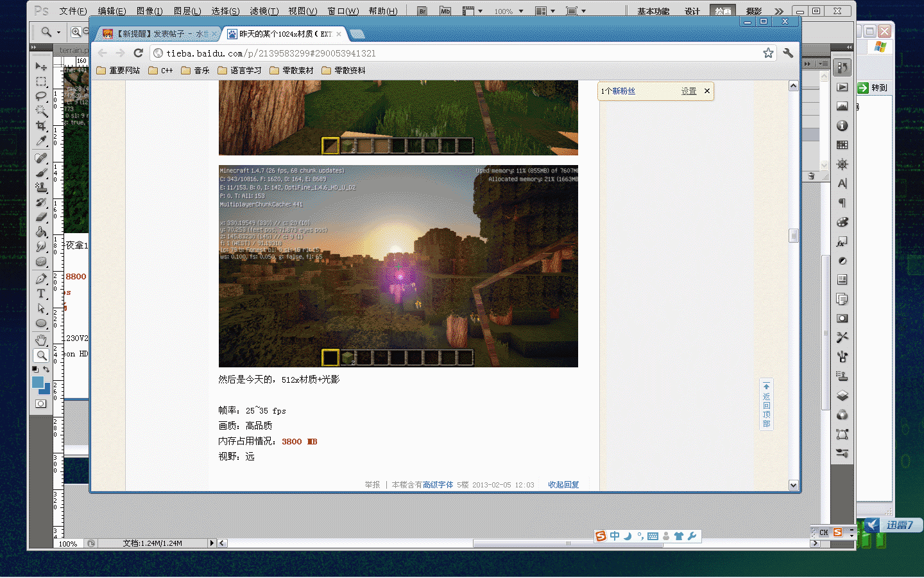Select the Eraser tool
The image size is (924, 578).
[41, 217]
